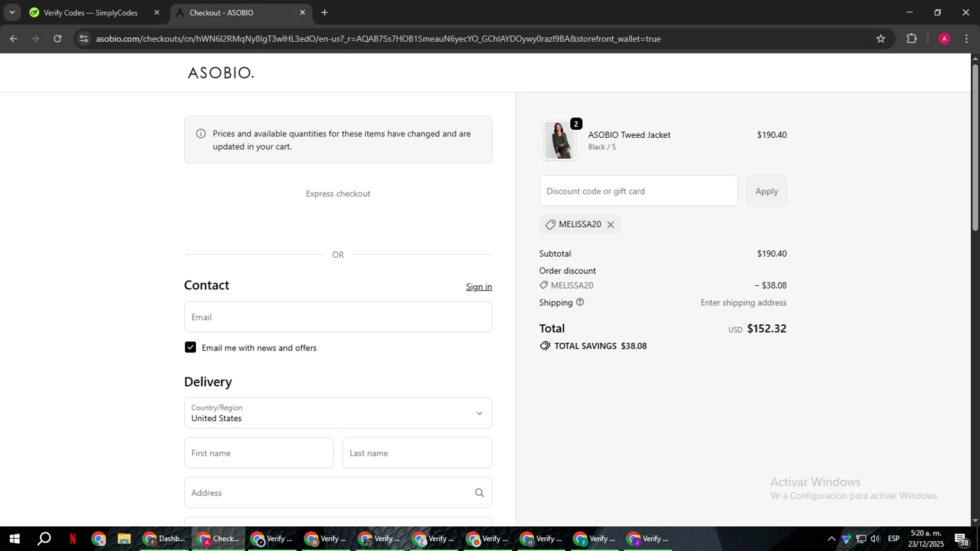Open the shipping help tooltip icon
980x551 pixels.
(580, 302)
